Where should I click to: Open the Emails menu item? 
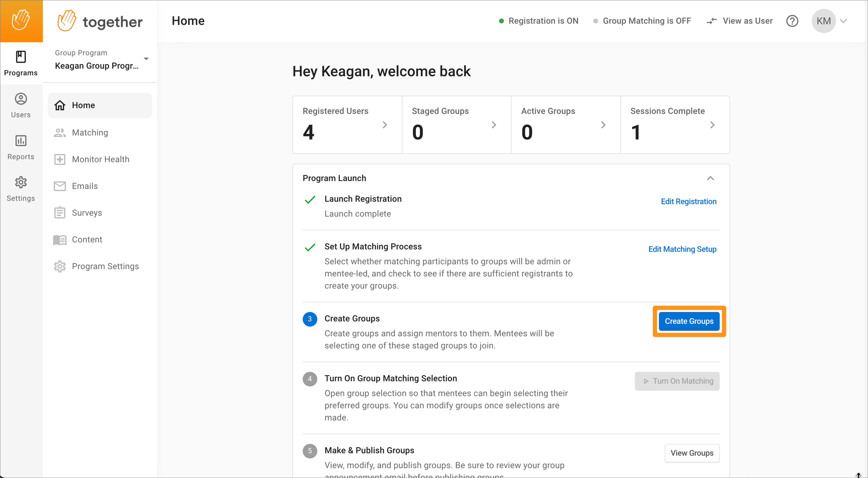[100, 186]
